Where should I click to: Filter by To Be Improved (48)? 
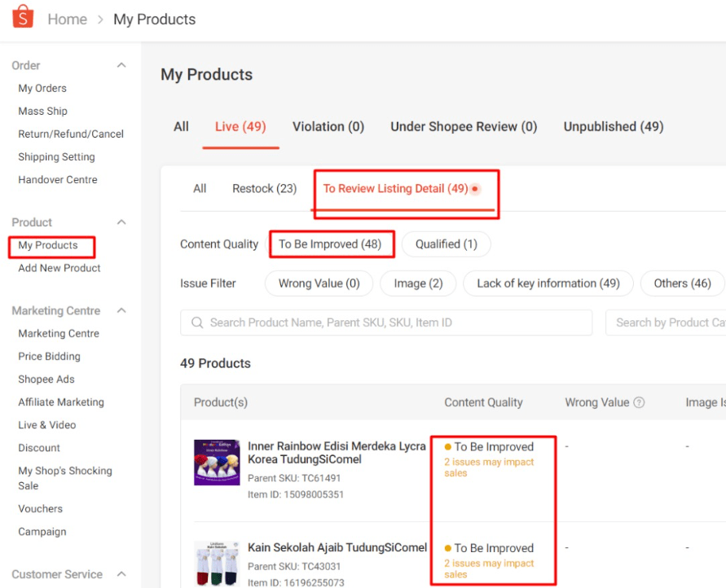(330, 244)
